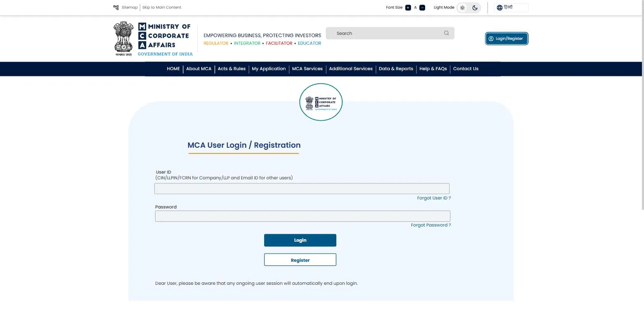Click the "Dear User, please be aware" notice

[x=256, y=283]
